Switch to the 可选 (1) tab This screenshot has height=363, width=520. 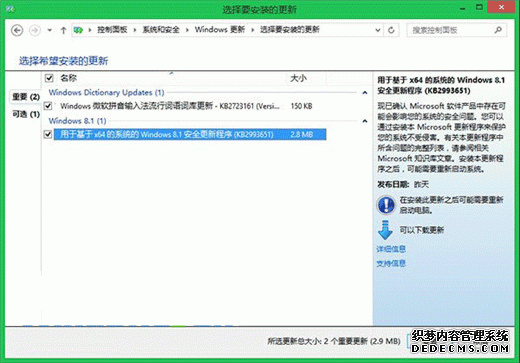click(x=26, y=114)
